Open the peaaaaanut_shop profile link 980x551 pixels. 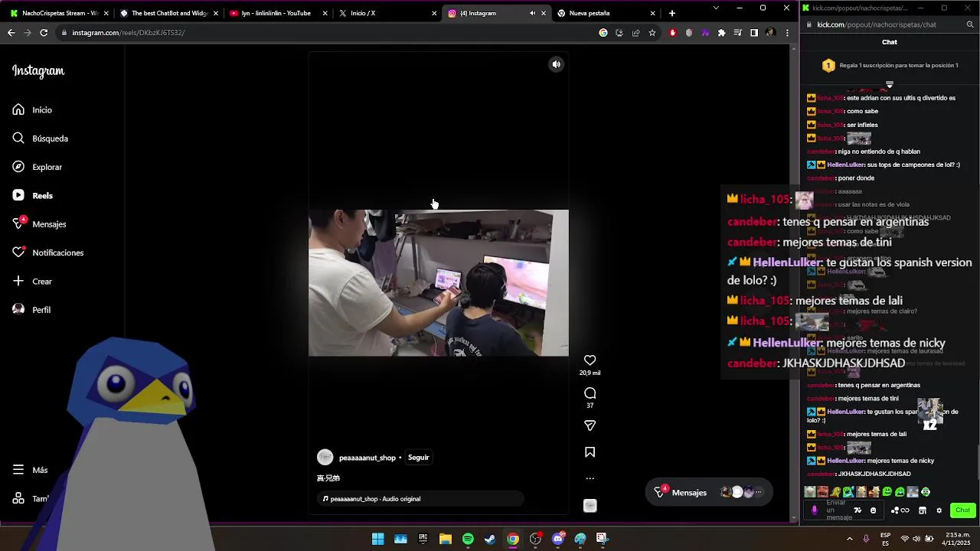tap(367, 458)
